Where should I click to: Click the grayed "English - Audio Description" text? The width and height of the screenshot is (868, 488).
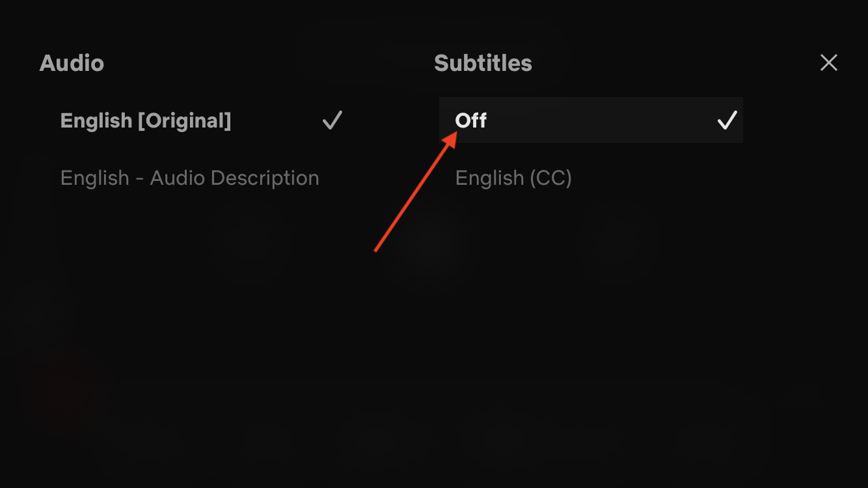189,178
